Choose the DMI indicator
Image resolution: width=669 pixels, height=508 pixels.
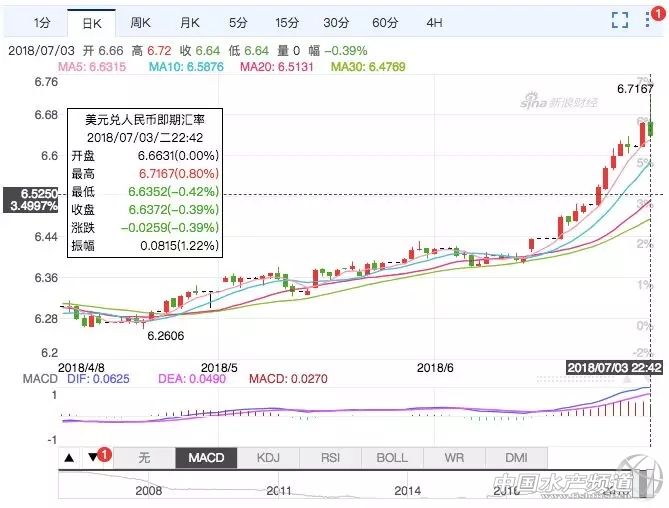(x=516, y=458)
